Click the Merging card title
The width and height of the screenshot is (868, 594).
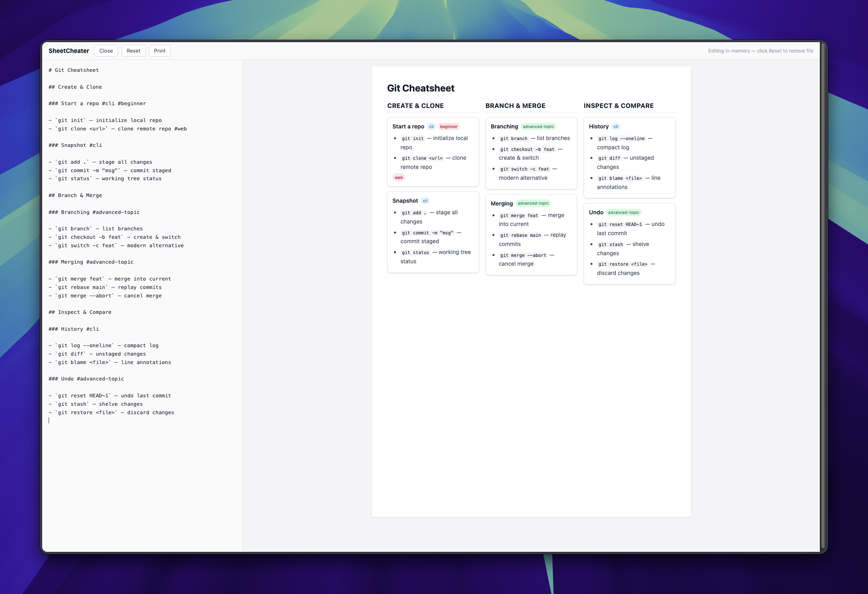[x=502, y=203]
